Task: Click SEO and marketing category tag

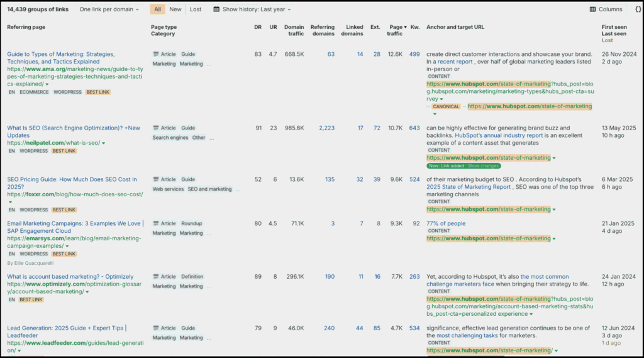Action: tap(209, 189)
